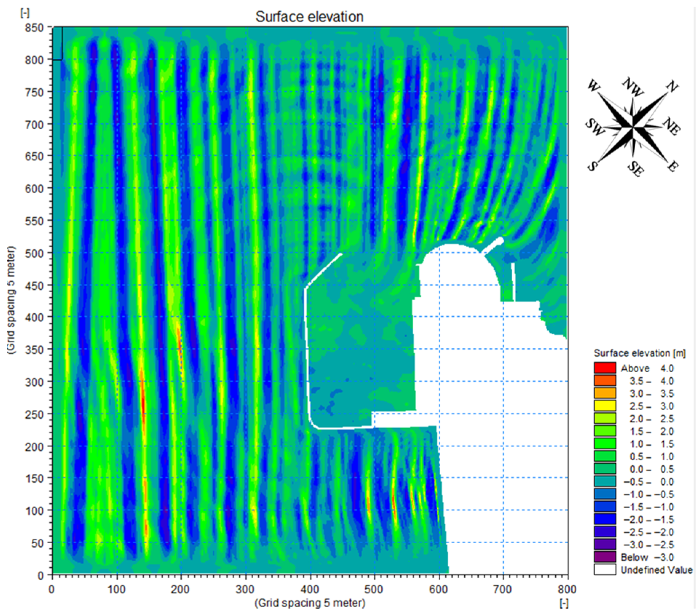Pick the '3.0 – 3.5' orange legend swatch
Viewport: 699px width, 616px height.
[605, 393]
